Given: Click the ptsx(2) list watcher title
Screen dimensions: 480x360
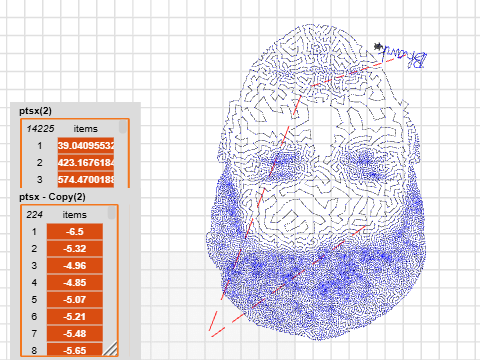Looking at the screenshot, I should pyautogui.click(x=35, y=111).
